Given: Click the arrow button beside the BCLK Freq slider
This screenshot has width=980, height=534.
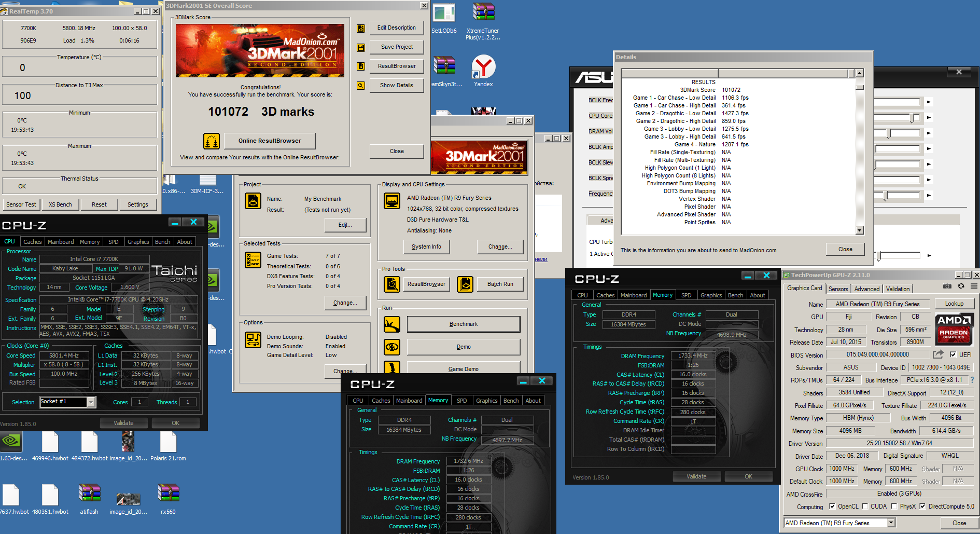Looking at the screenshot, I should (x=929, y=102).
